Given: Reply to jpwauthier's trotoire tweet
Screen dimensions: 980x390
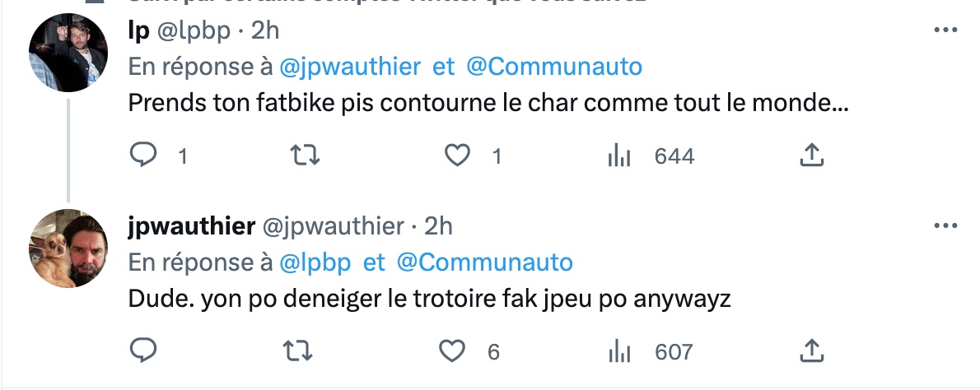Looking at the screenshot, I should pos(143,351).
